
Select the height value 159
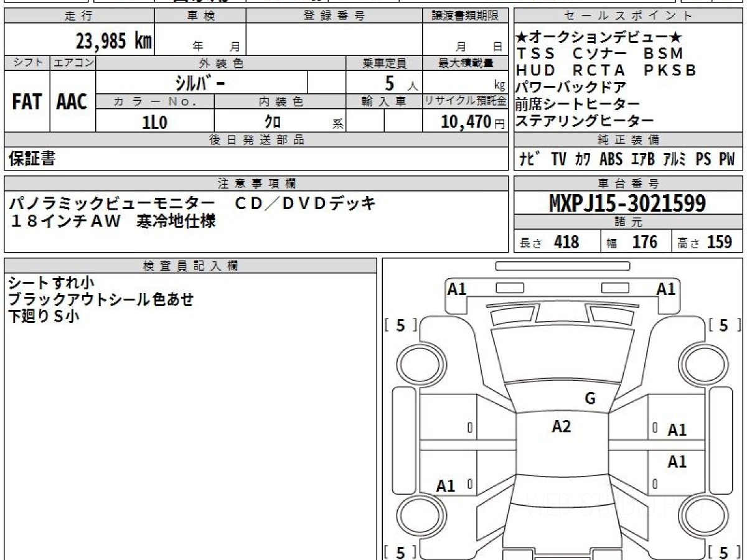(x=719, y=242)
